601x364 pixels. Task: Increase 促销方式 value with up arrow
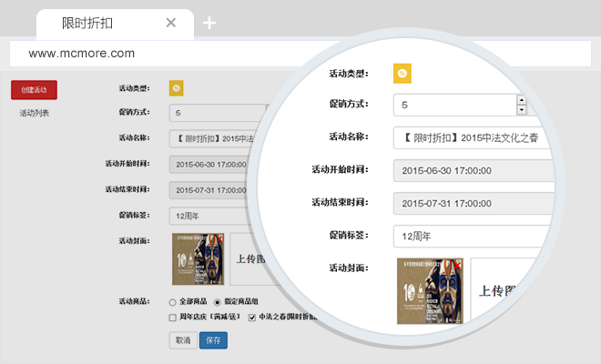click(522, 99)
